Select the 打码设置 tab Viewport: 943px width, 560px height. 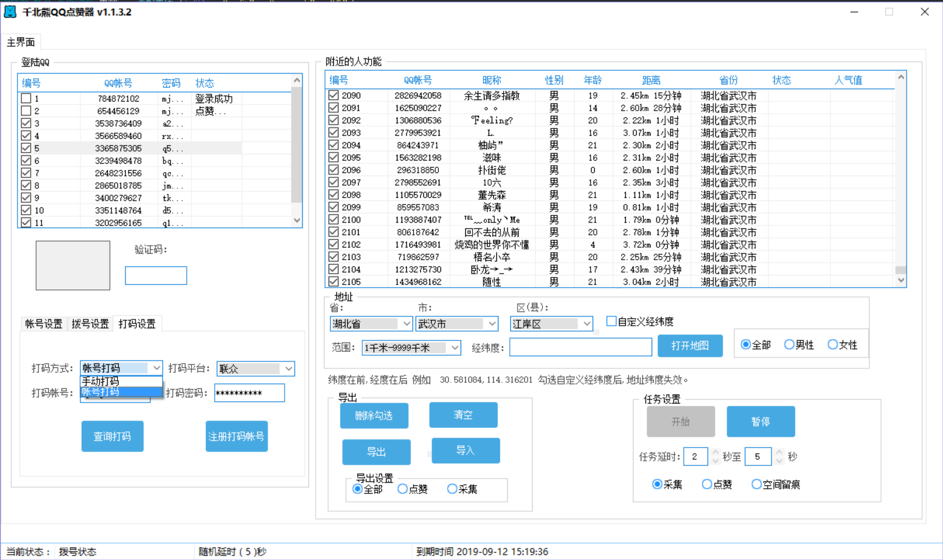137,323
